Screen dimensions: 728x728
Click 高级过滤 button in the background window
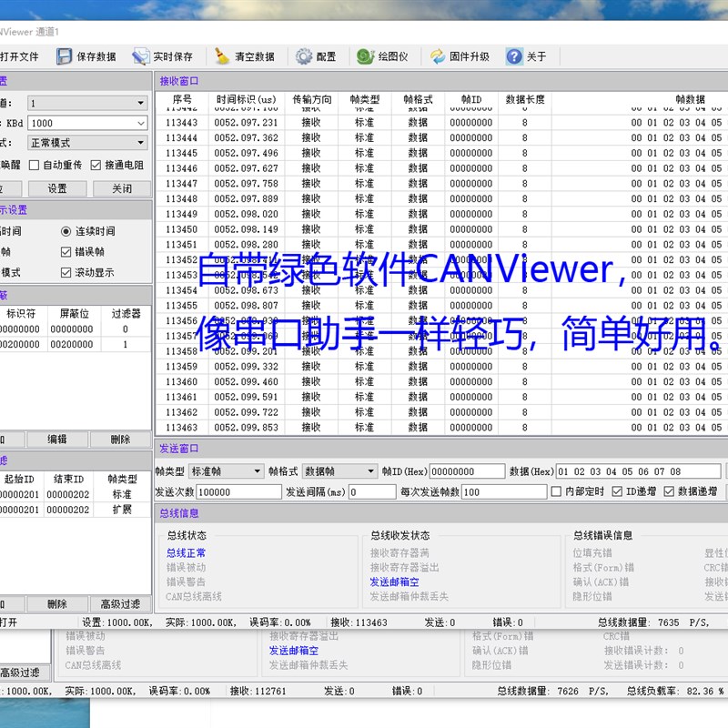24,672
